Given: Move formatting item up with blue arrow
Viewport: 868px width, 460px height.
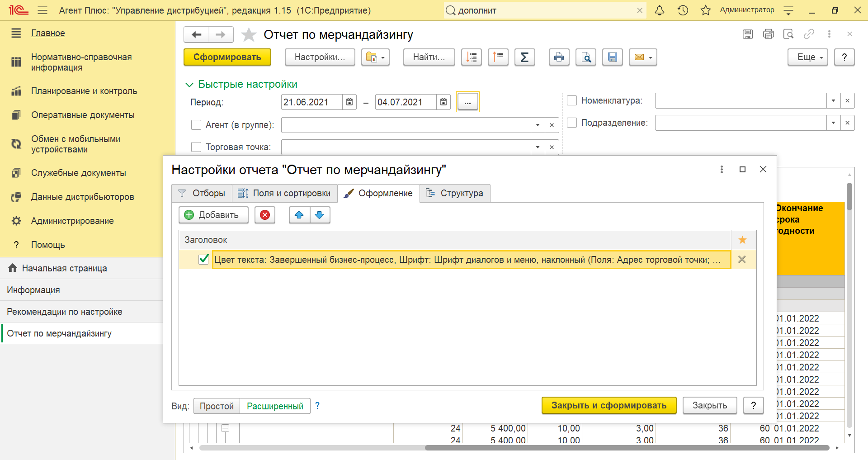Looking at the screenshot, I should (299, 215).
